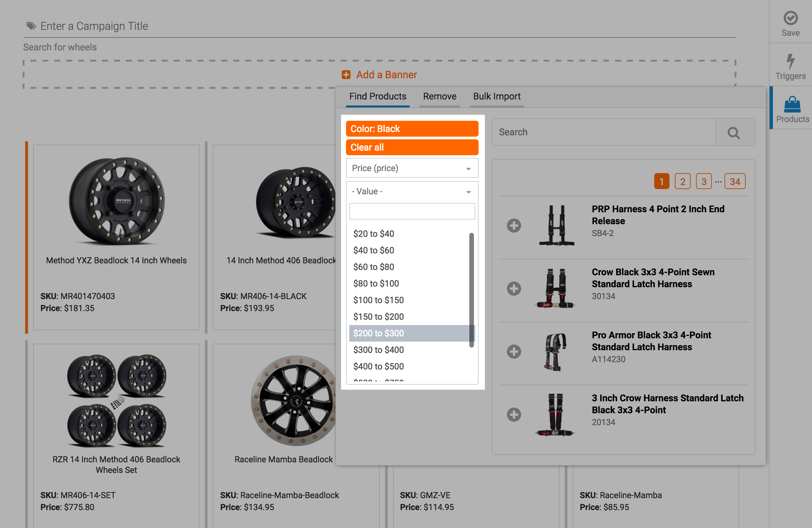The width and height of the screenshot is (812, 528).
Task: Add Pro Armor Black 3x3 Harness with plus icon
Action: click(x=513, y=352)
